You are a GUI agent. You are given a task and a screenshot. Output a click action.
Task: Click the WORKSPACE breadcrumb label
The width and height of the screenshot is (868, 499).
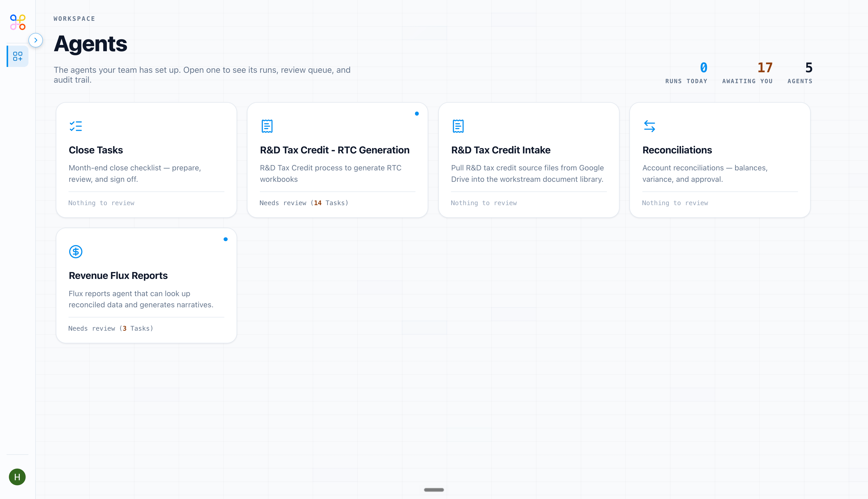[x=74, y=19]
